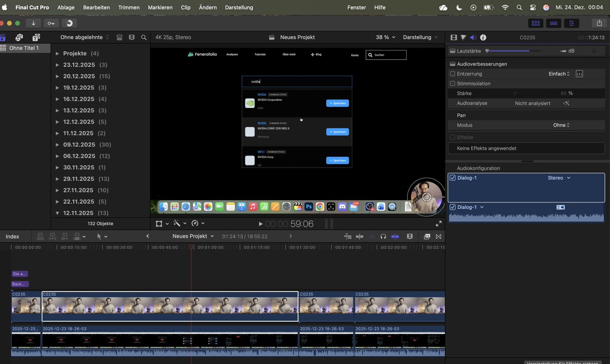Screen dimensions: 610x364
Task: Collapse the 12.11.2025 event
Action: point(57,213)
